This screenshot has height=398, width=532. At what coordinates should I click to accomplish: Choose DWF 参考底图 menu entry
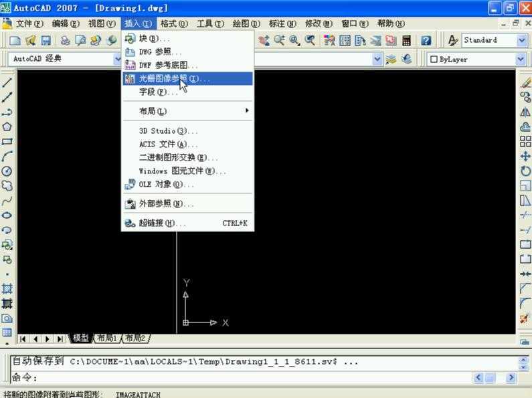[187, 65]
